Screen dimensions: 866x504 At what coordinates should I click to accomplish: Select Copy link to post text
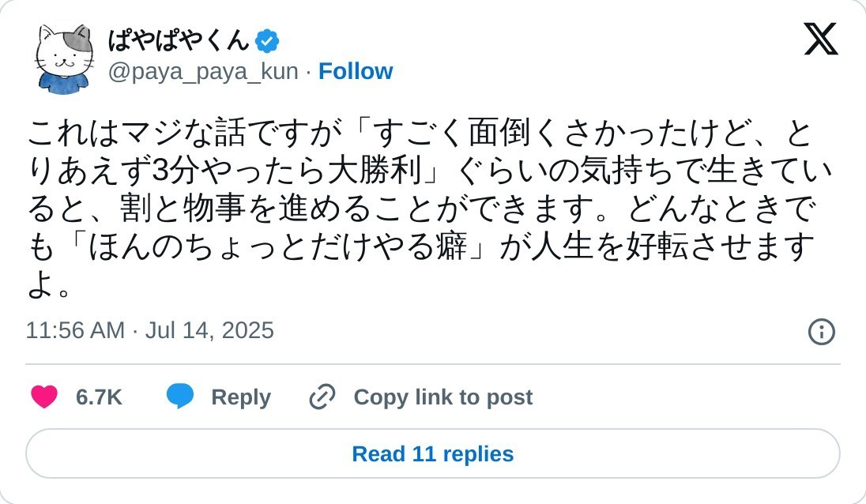pos(442,397)
